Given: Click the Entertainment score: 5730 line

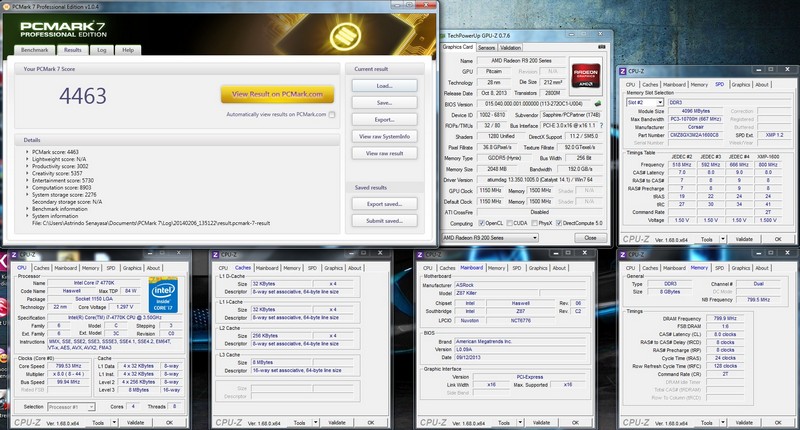Looking at the screenshot, I should coord(63,181).
